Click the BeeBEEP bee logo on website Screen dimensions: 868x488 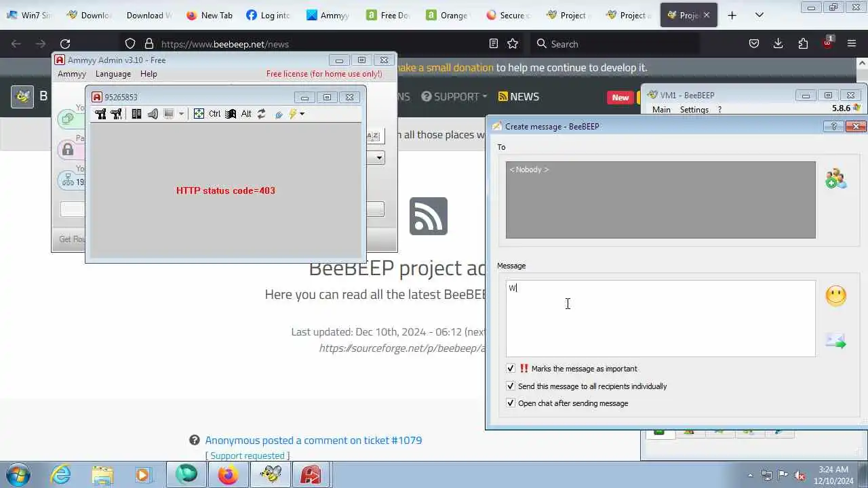[x=22, y=97]
